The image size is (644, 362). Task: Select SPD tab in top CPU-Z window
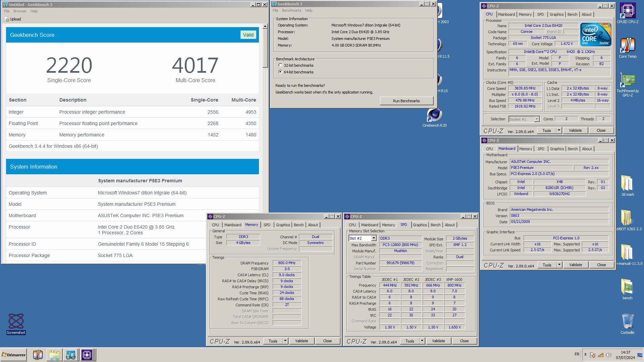[x=540, y=14]
